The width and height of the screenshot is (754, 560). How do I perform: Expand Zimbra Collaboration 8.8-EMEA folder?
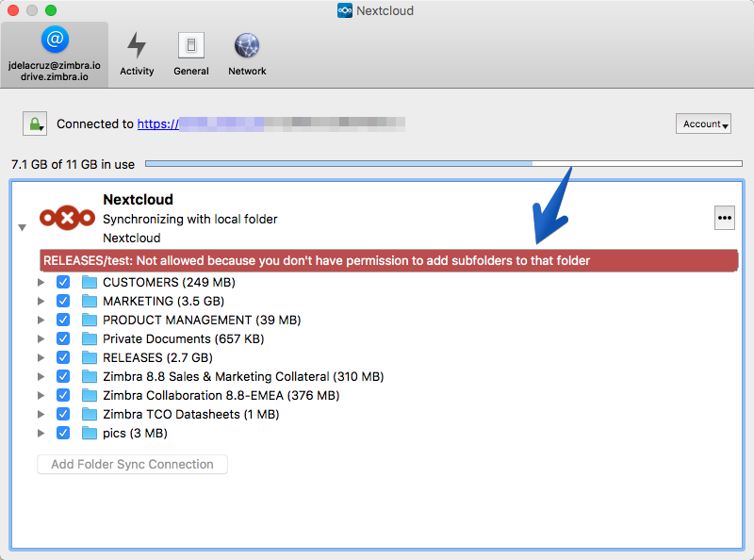[x=41, y=395]
